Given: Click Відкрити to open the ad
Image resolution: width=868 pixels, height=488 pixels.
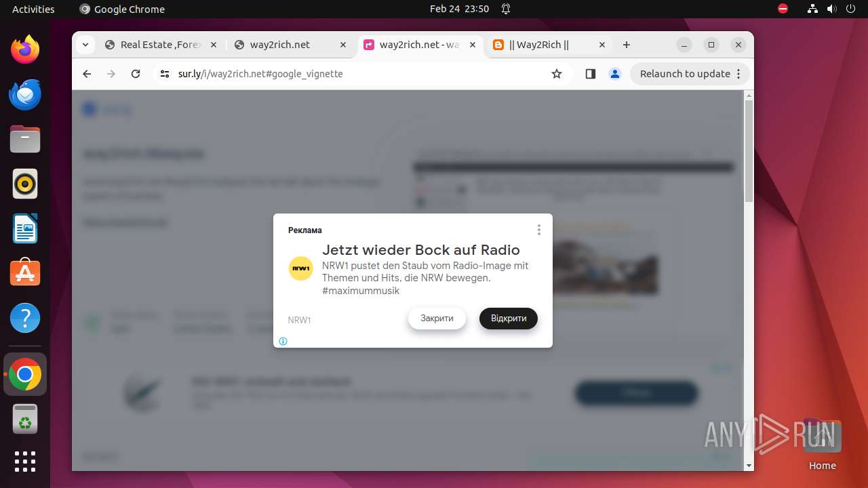Looking at the screenshot, I should coord(509,319).
